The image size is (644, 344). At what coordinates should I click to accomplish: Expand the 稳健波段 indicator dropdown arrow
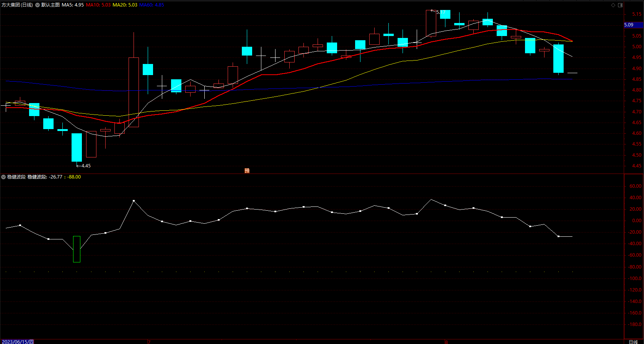pyautogui.click(x=3, y=177)
